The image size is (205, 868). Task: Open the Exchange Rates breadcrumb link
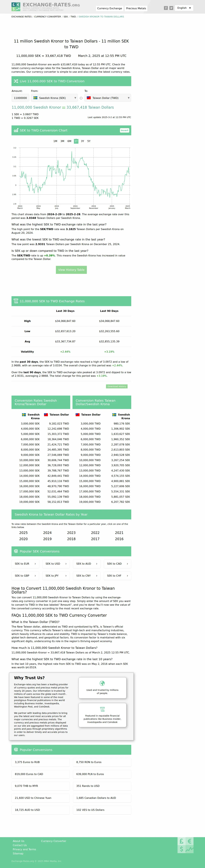[x=22, y=16]
